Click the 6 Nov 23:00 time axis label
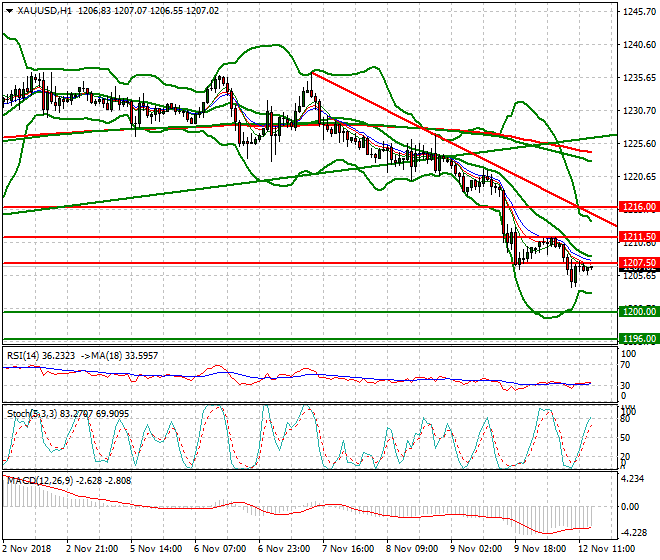Image resolution: width=660 pixels, height=560 pixels. (x=284, y=549)
